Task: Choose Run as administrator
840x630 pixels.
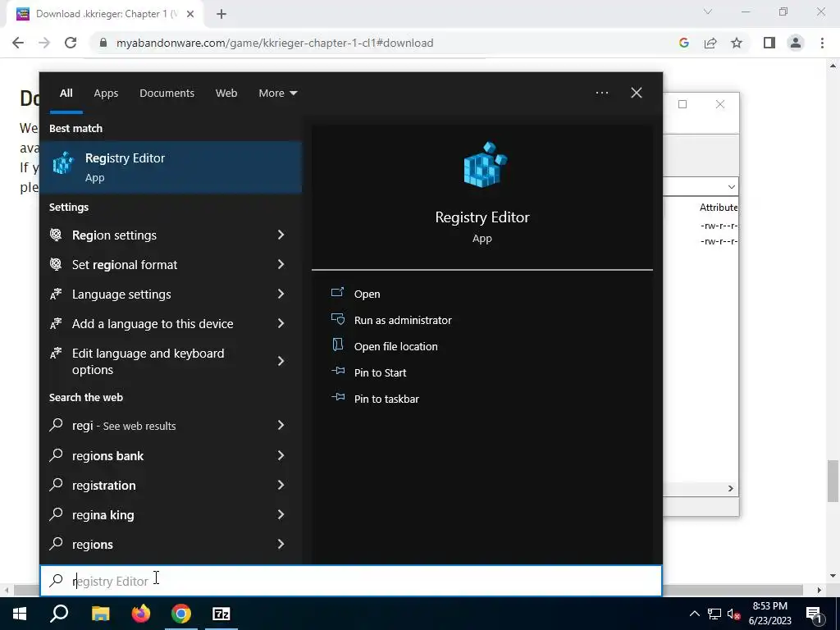Action: tap(403, 320)
